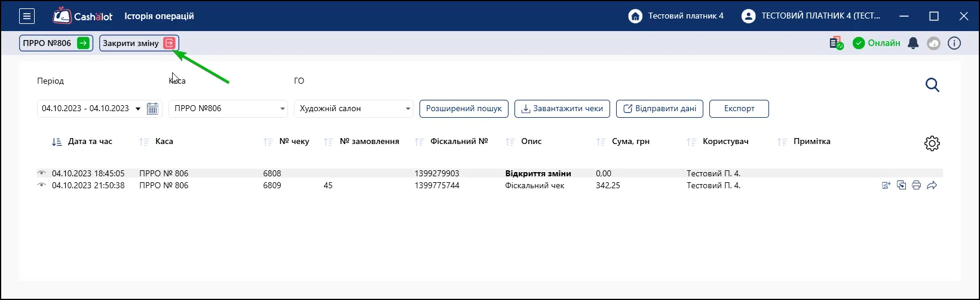Screen dimensions: 980x300
Task: Click the receipt download icon in row 6809
Action: pos(886,185)
